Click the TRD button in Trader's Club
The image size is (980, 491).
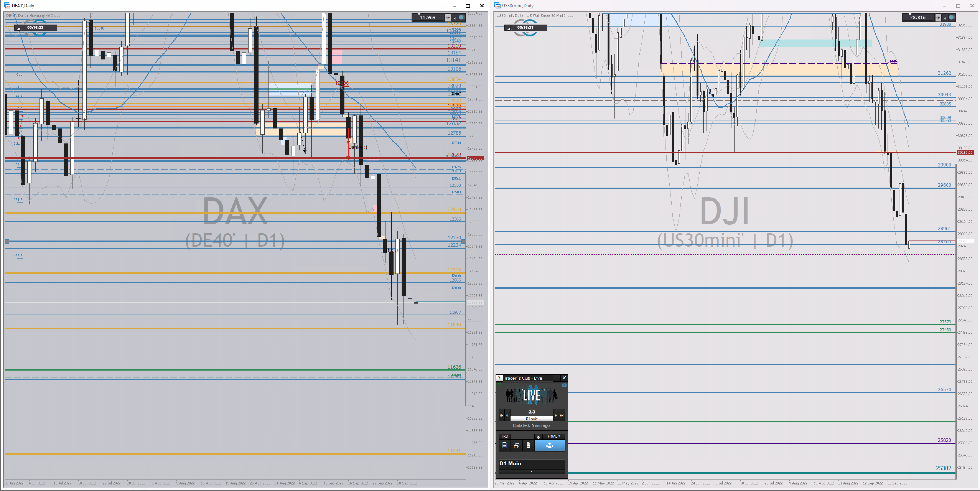(505, 436)
